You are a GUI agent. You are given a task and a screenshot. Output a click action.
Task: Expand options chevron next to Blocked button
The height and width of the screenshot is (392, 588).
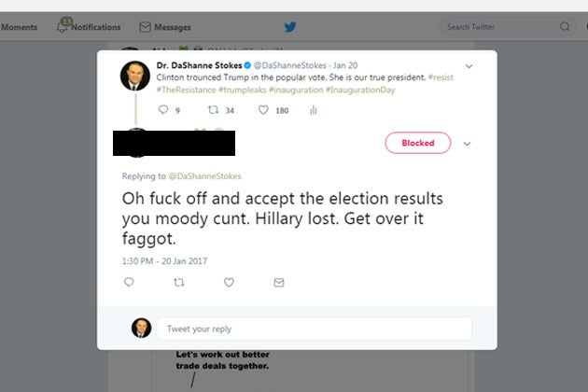click(467, 144)
